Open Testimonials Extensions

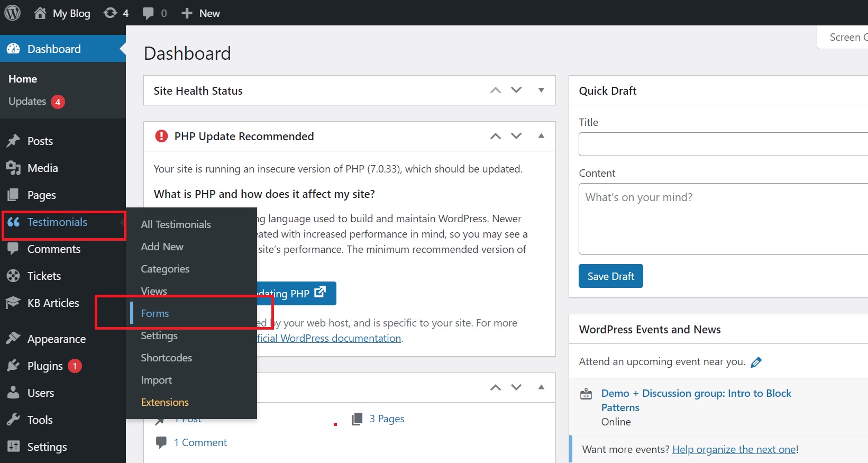(x=165, y=402)
